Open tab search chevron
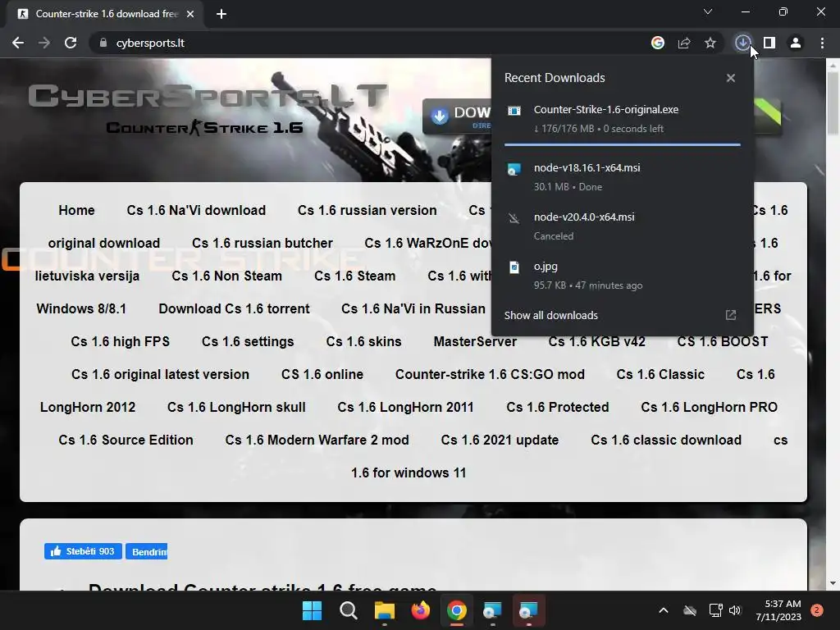Screen dimensions: 840x630 click(708, 11)
